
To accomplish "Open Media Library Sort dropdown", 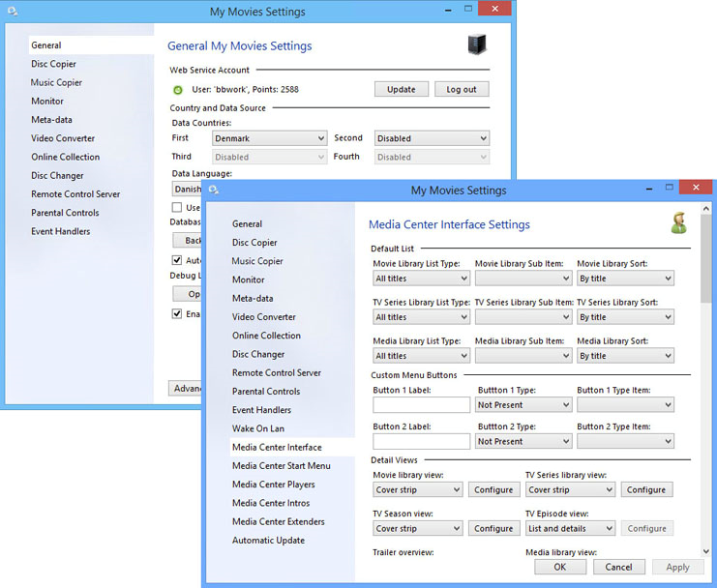I will 625,356.
